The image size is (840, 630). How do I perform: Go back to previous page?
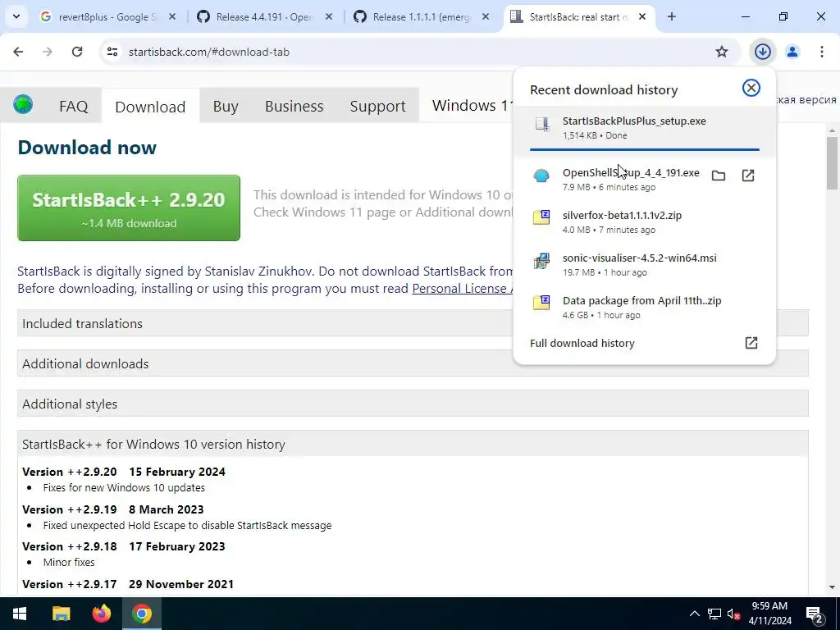pos(18,52)
